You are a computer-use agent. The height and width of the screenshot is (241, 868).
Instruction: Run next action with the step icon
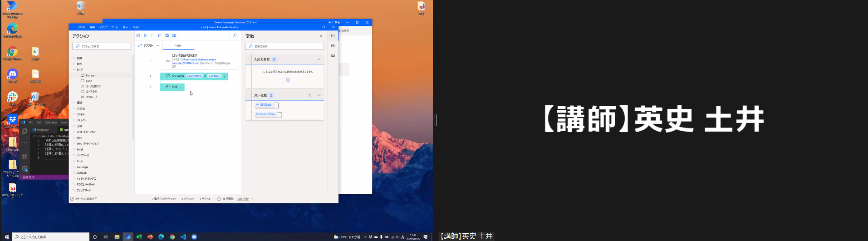coord(160,35)
